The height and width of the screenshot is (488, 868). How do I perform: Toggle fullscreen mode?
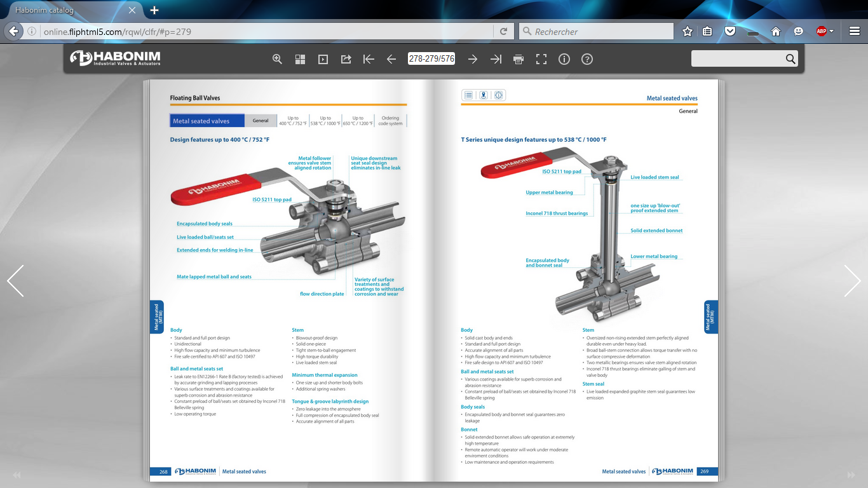point(541,59)
